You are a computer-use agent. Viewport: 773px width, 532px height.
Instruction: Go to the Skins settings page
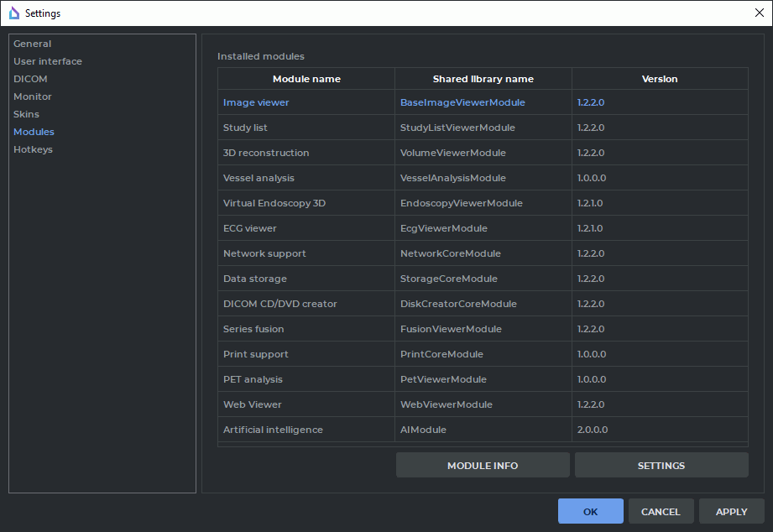tap(26, 114)
